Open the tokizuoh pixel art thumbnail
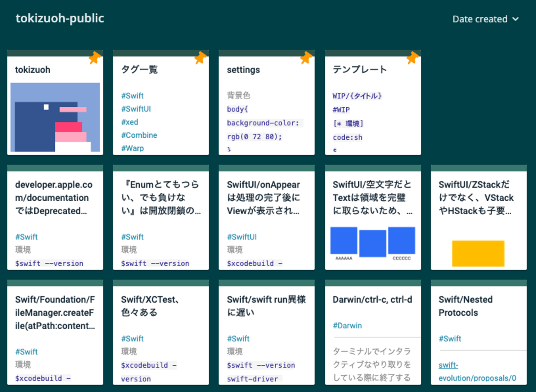Screen dimensions: 536x392 (55, 117)
